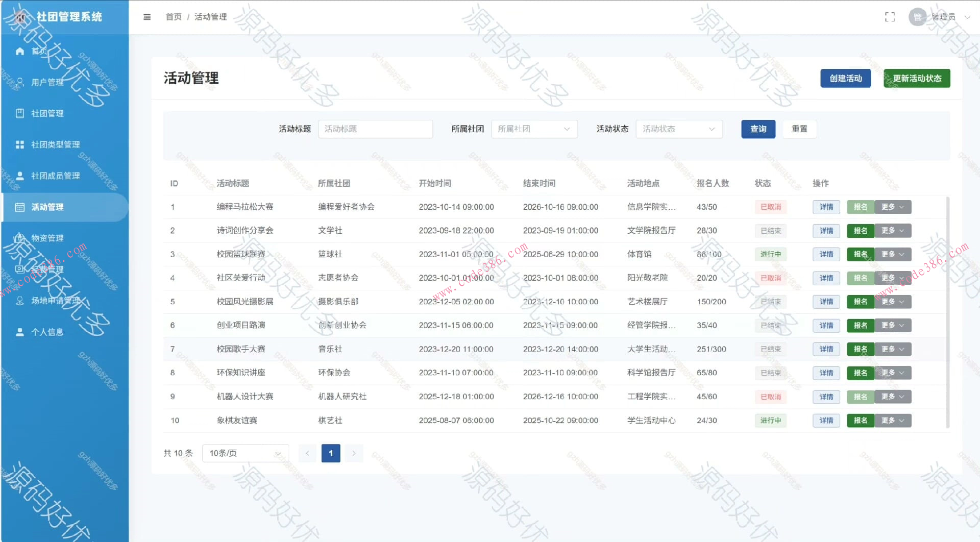Expand the 更多 dropdown for 编程马拉松大赛

pos(893,207)
